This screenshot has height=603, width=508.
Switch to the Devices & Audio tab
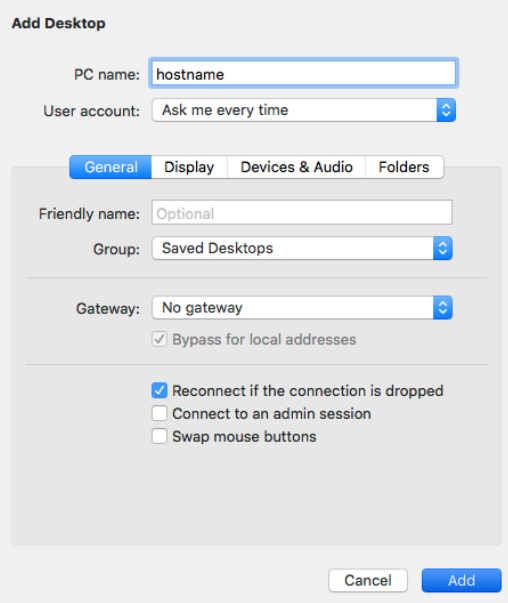coord(296,167)
